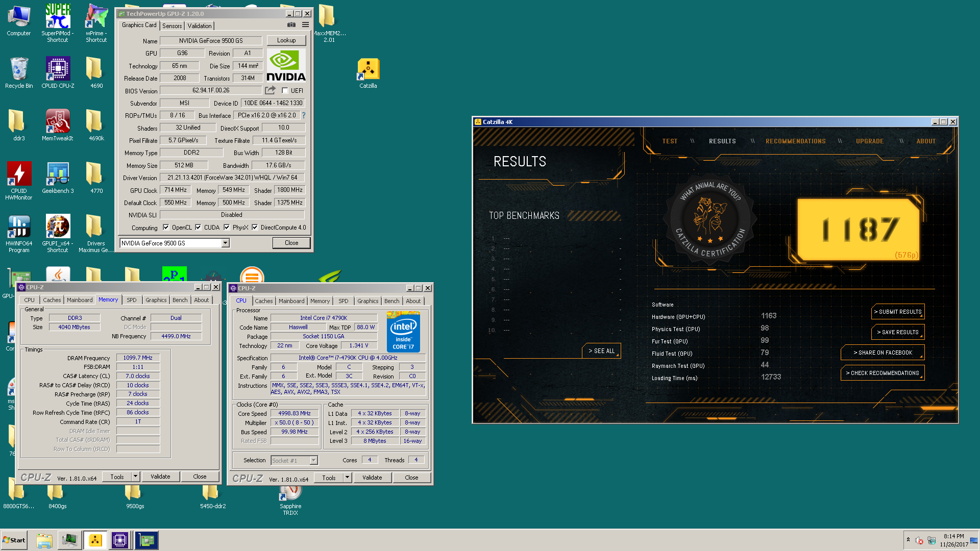
Task: Toggle the OpenCL checkbox
Action: pyautogui.click(x=166, y=228)
